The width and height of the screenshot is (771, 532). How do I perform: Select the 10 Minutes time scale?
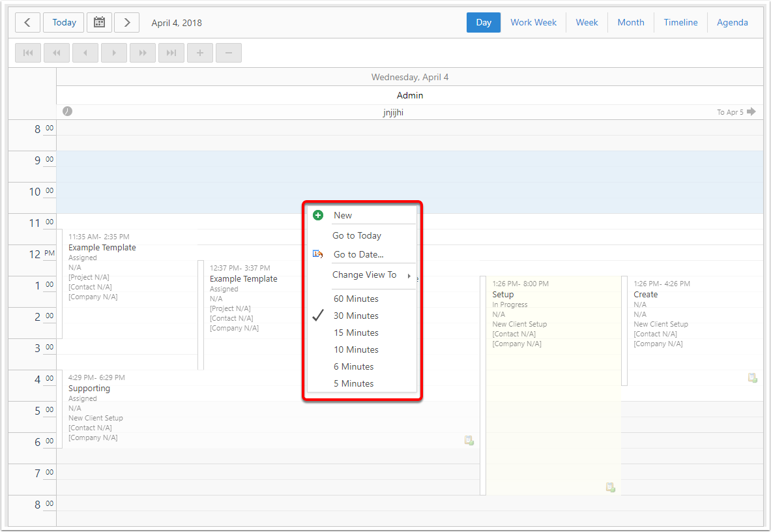pyautogui.click(x=362, y=349)
